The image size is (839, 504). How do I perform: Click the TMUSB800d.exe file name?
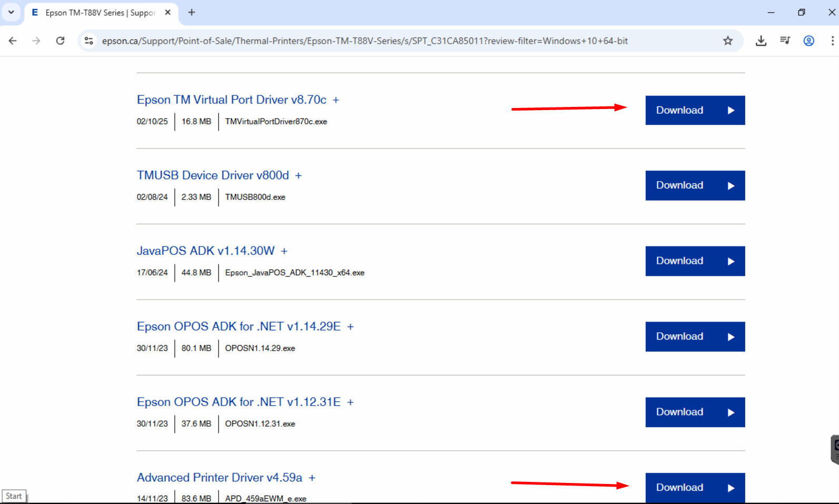coord(255,197)
